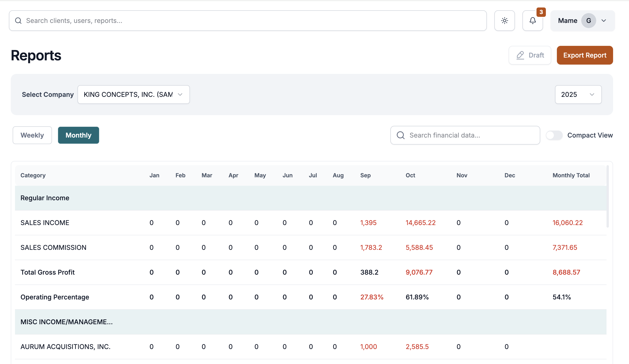The width and height of the screenshot is (629, 364).
Task: Open the notifications bell
Action: tap(533, 20)
